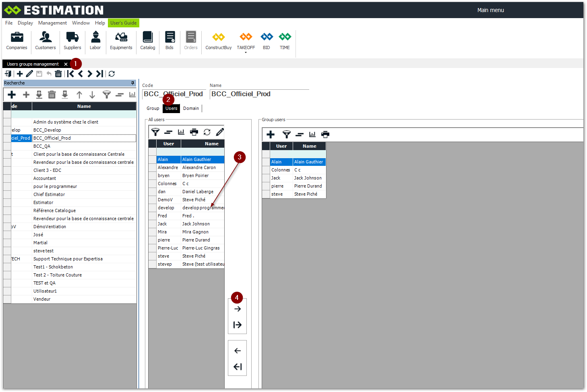Remove all users from group with left-bar arrow

coord(238,367)
